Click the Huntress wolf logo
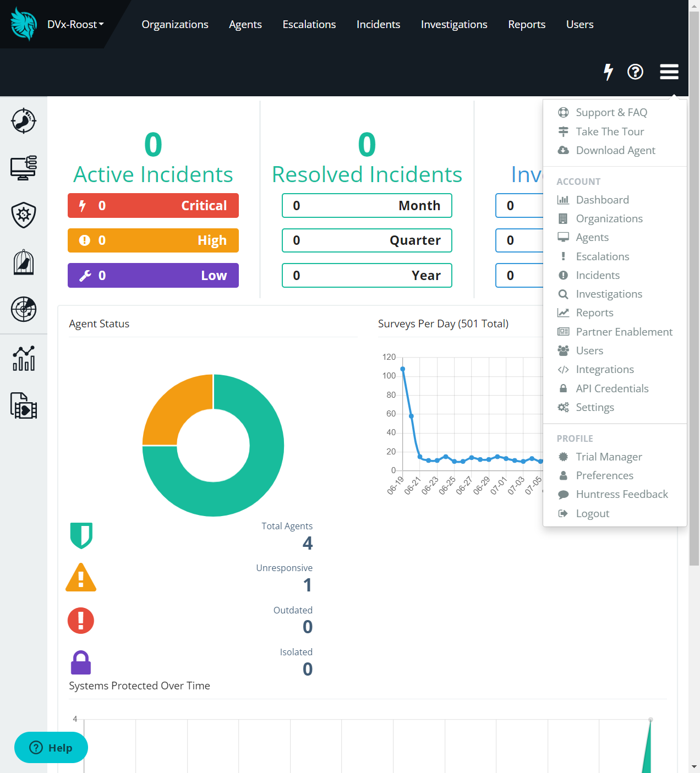 23,24
